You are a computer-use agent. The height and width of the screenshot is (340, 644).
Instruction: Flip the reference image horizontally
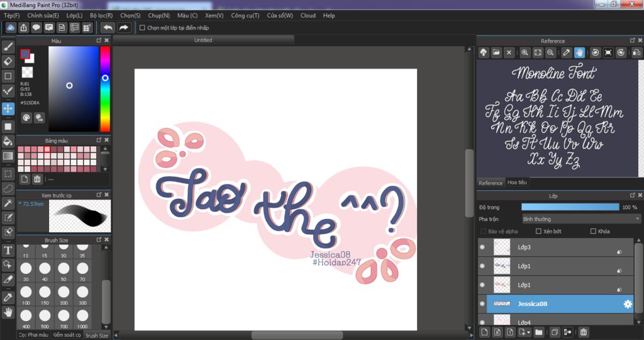click(636, 53)
